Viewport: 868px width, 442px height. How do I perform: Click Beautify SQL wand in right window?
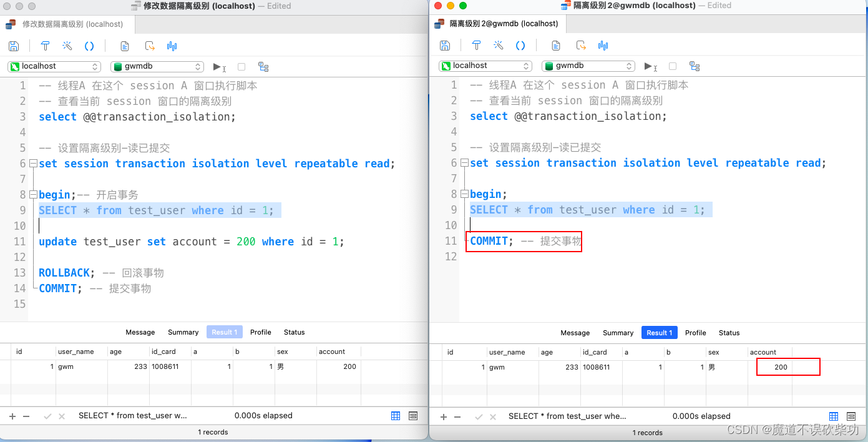(499, 45)
